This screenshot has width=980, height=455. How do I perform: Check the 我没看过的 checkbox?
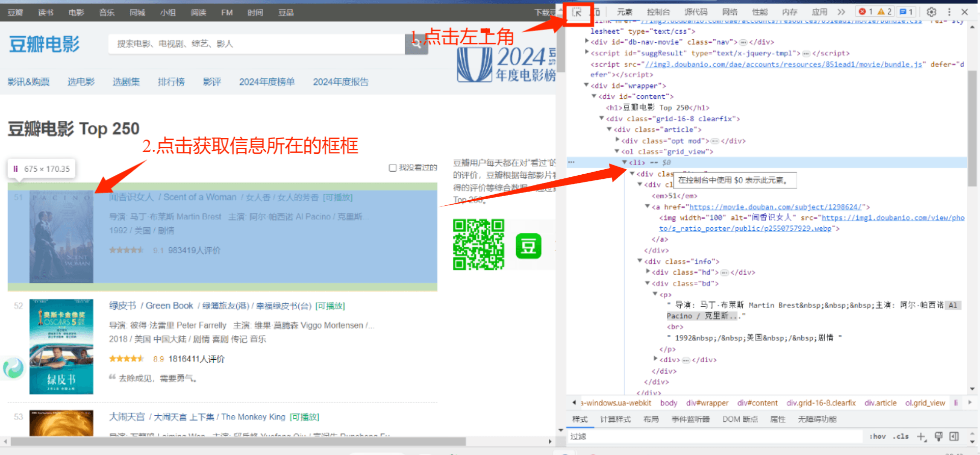tap(393, 168)
